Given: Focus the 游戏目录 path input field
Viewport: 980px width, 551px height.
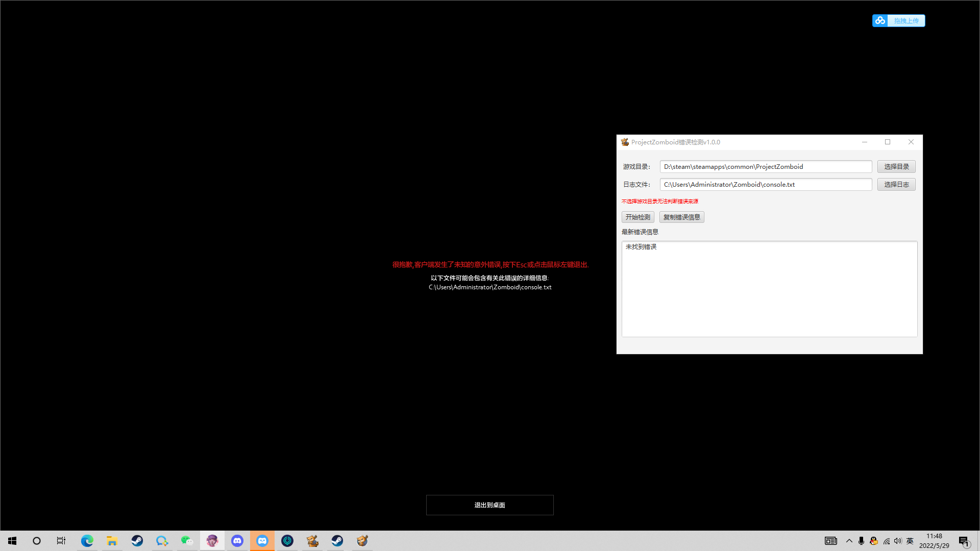Looking at the screenshot, I should (766, 166).
